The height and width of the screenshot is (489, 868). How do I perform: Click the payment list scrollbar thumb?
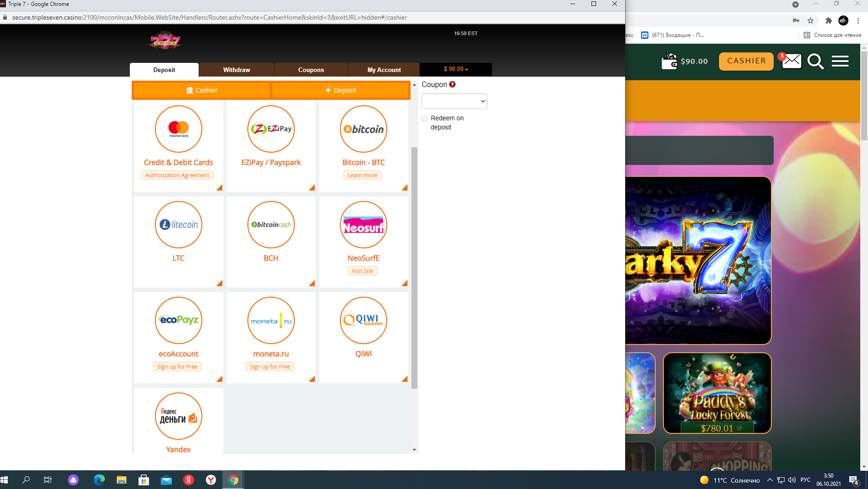tap(414, 268)
